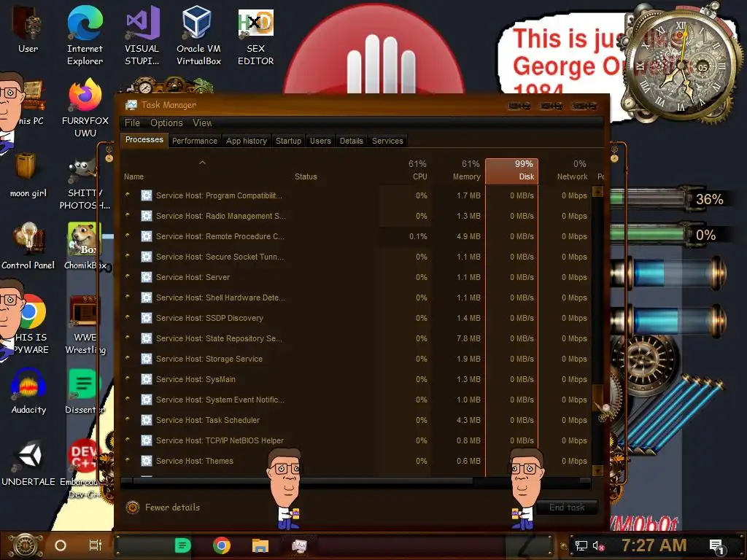This screenshot has height=560, width=747.
Task: Expand Service Host: Storage Service row
Action: [128, 359]
